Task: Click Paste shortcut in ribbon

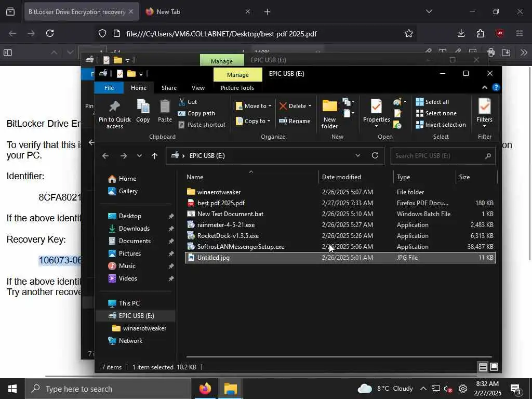Action: [202, 125]
